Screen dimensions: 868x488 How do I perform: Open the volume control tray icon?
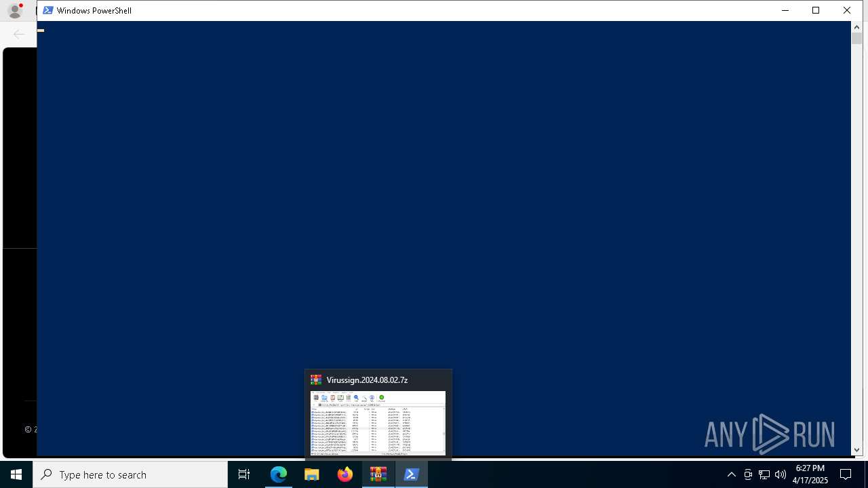coord(781,474)
